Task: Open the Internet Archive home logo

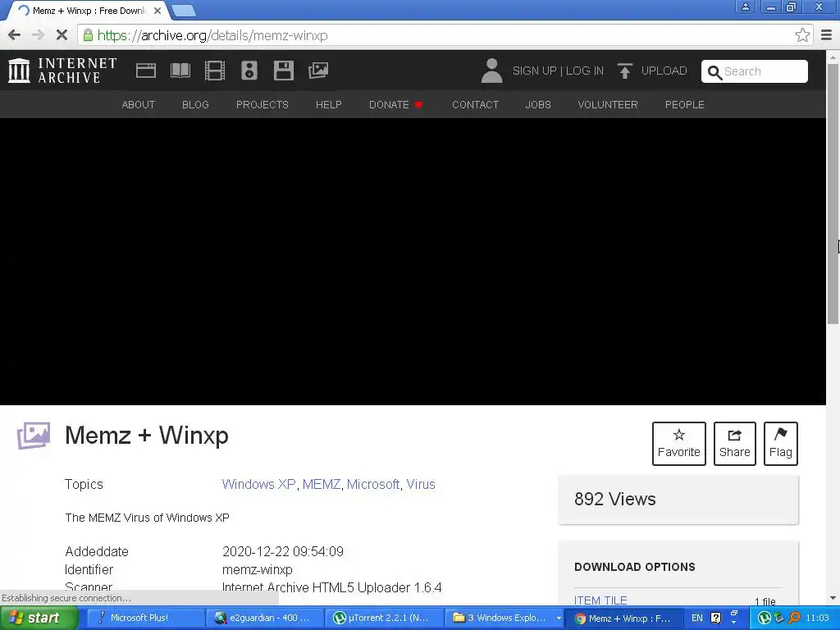Action: click(62, 71)
